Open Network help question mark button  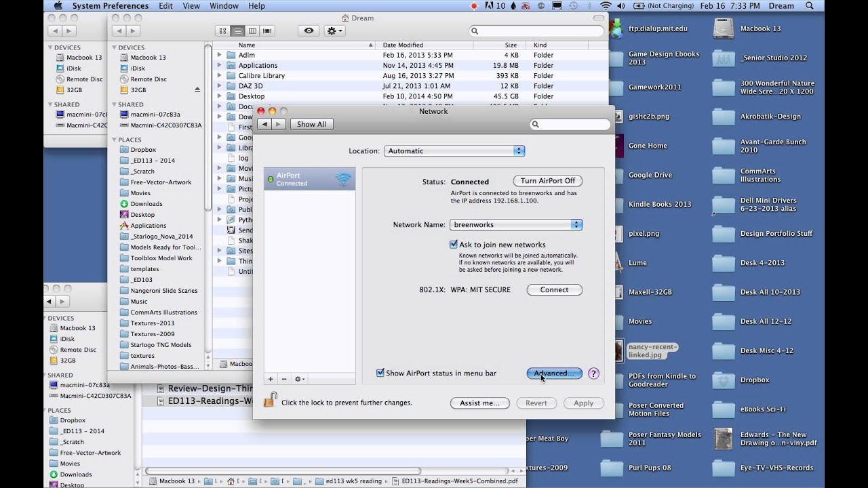593,373
